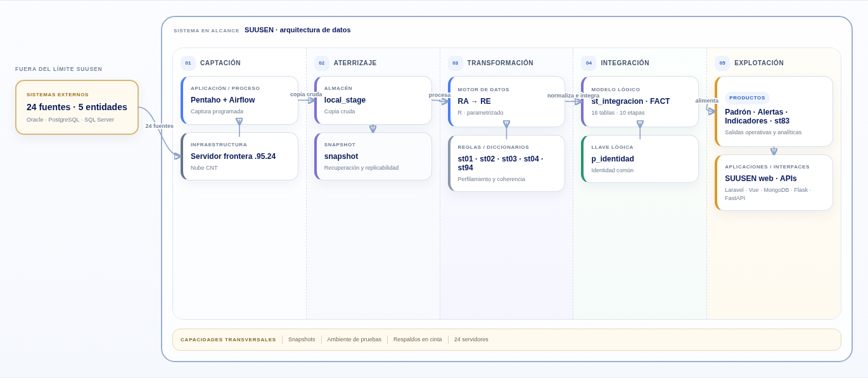Image resolution: width=868 pixels, height=378 pixels.
Task: Select the Productos pill tag
Action: tap(747, 98)
